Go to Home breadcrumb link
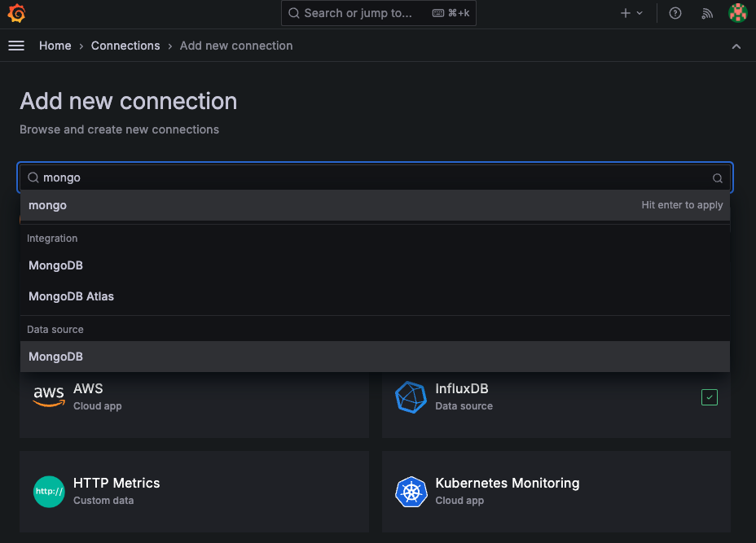The image size is (756, 543). click(x=55, y=46)
